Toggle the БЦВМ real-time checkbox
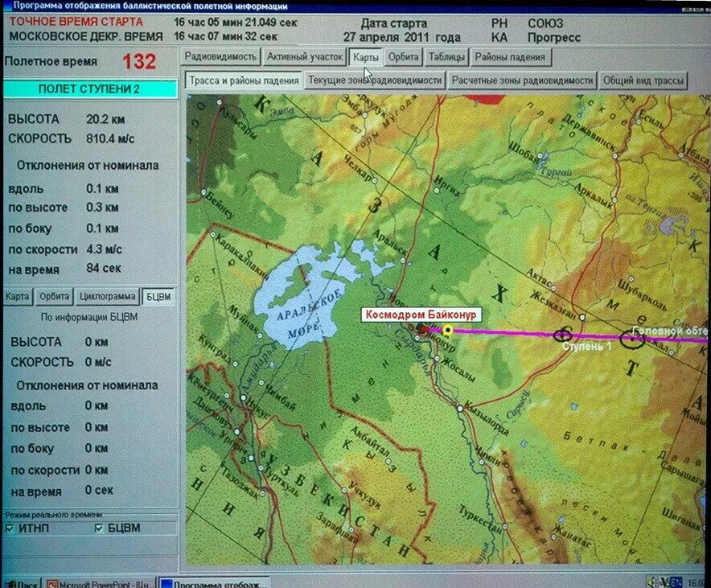711x588 pixels. click(99, 528)
